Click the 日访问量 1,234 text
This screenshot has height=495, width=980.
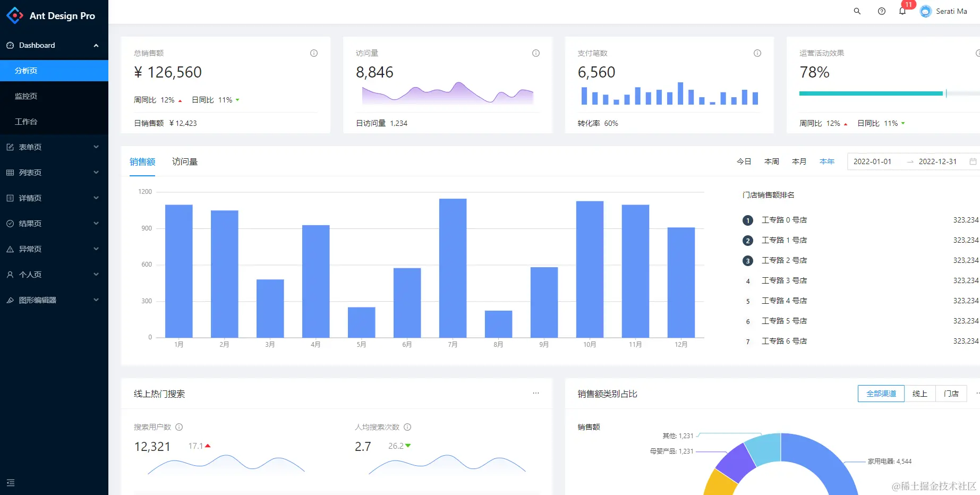382,123
